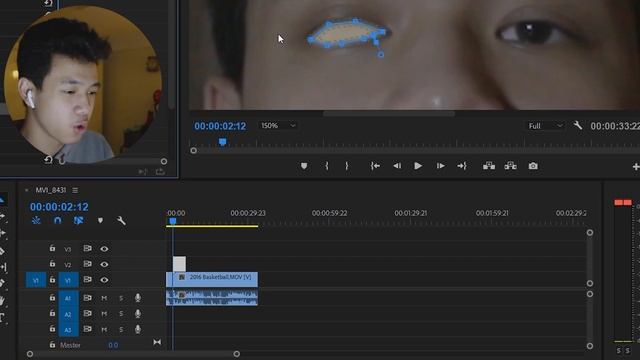Viewport: 640px width, 360px height.
Task: Hide track V2 with eye icon
Action: 104,264
